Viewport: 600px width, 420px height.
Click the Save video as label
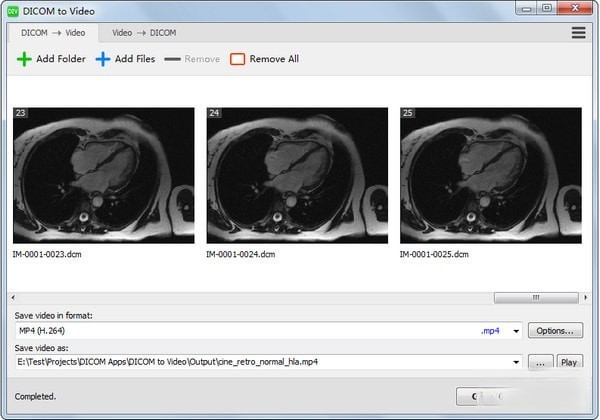pyautogui.click(x=41, y=348)
